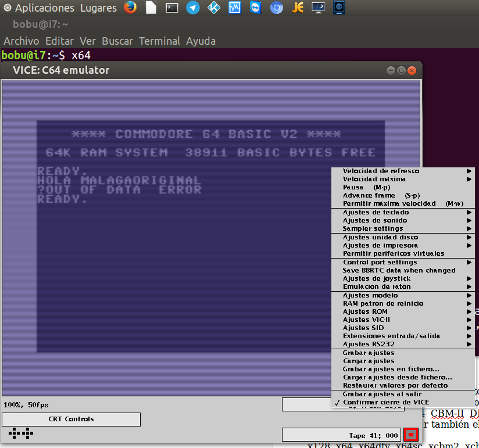Maximize the VICE emulator window

(402, 70)
